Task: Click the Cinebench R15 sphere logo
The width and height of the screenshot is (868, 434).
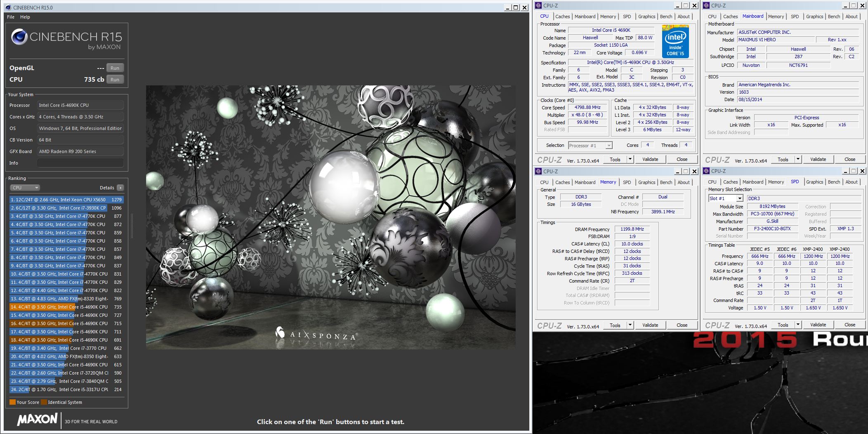Action: (x=19, y=37)
